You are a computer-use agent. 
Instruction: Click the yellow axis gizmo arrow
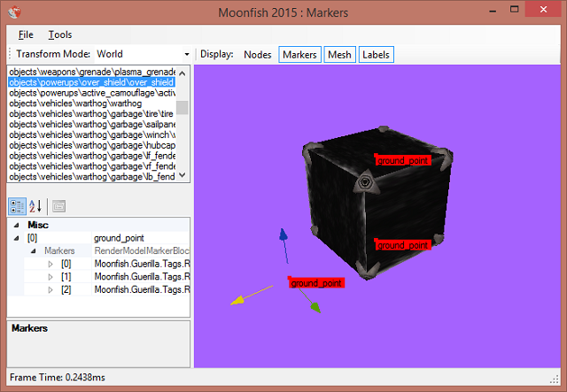[237, 301]
